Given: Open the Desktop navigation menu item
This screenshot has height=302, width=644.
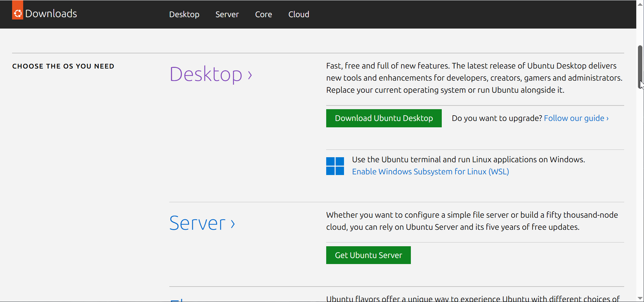Looking at the screenshot, I should 184,14.
